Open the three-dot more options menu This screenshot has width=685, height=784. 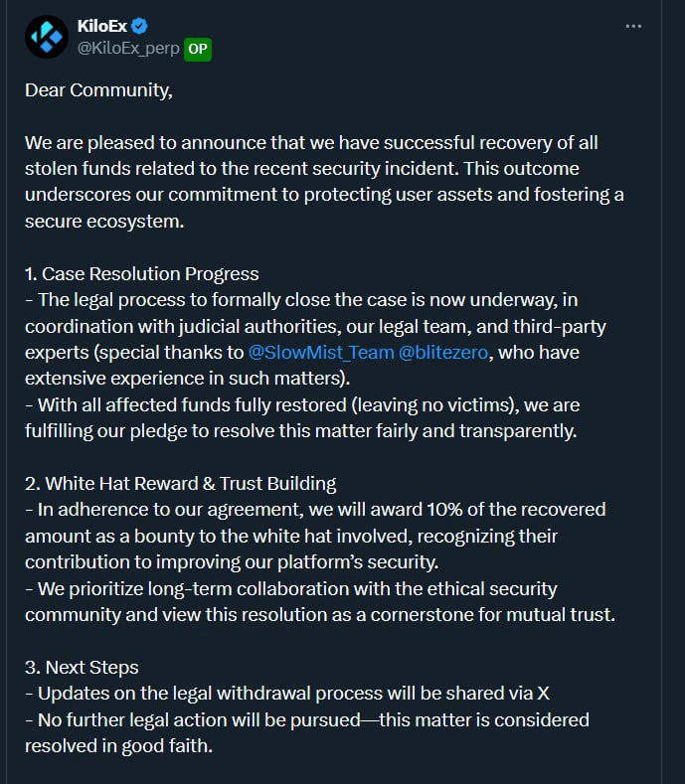(633, 26)
